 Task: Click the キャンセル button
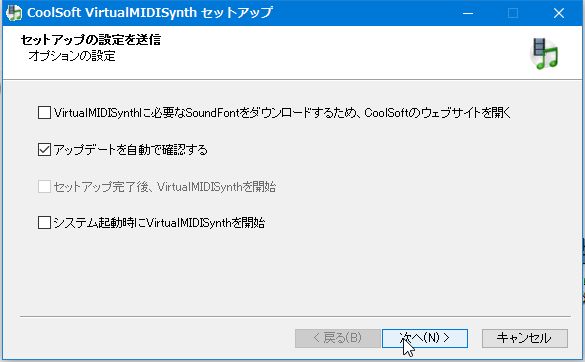(525, 338)
